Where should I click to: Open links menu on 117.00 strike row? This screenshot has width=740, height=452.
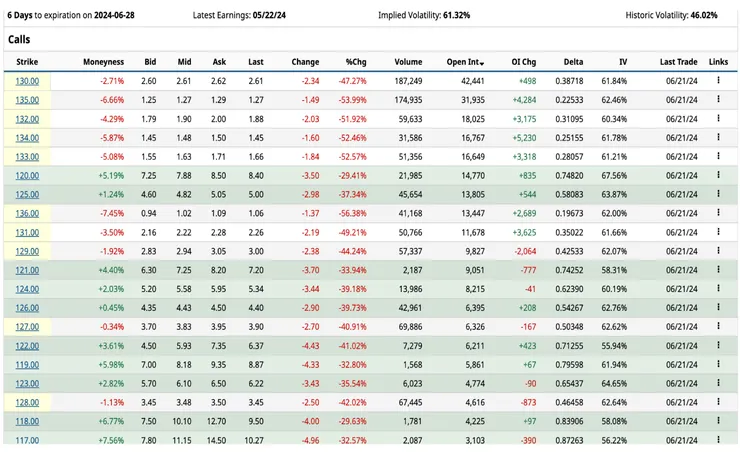coord(718,440)
